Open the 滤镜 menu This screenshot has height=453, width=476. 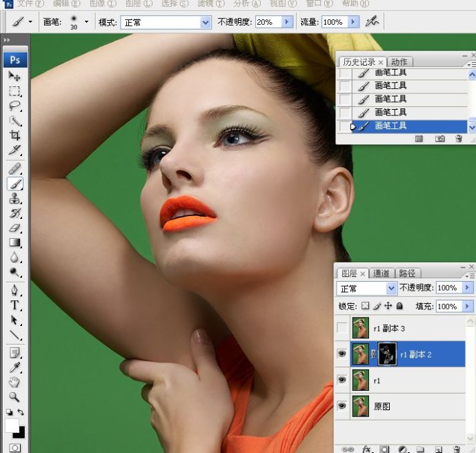pyautogui.click(x=211, y=3)
